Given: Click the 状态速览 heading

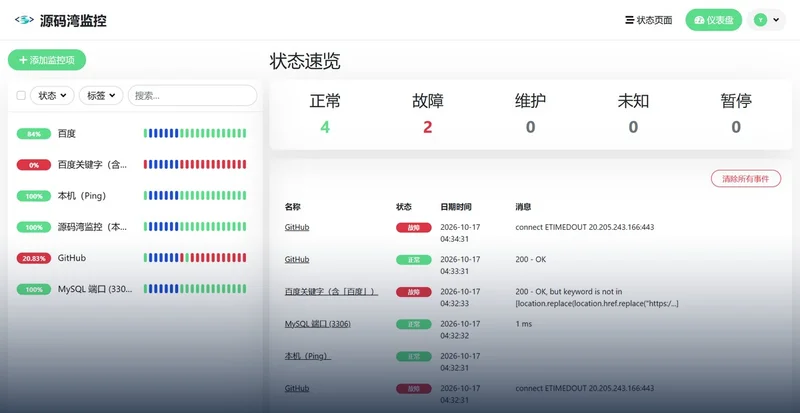Looking at the screenshot, I should (x=305, y=61).
